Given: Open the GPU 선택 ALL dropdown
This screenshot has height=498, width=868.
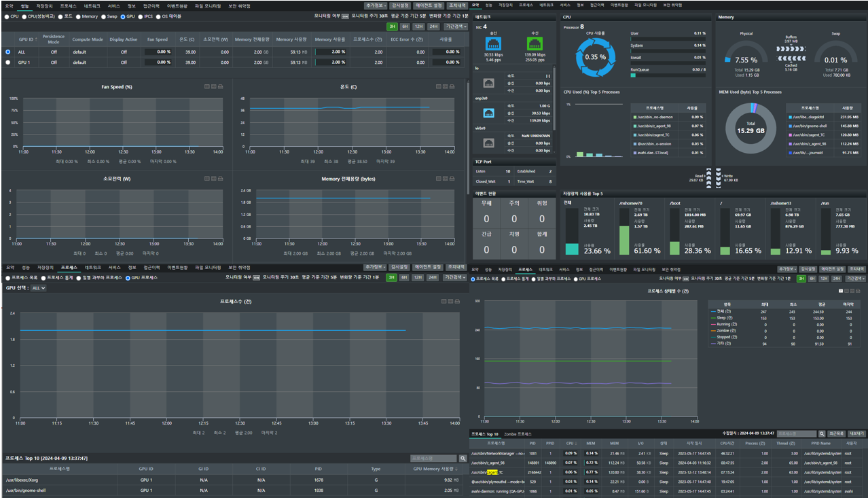Looking at the screenshot, I should (38, 288).
